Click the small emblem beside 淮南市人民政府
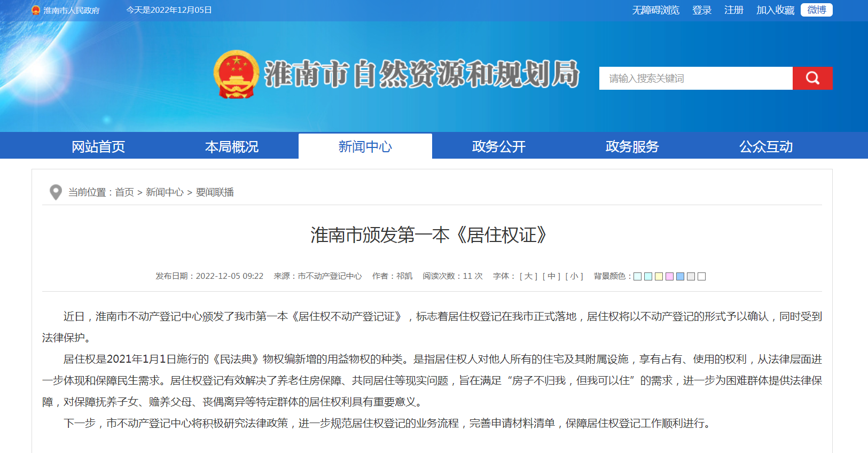Screen dimensions: 868x453 (36, 10)
